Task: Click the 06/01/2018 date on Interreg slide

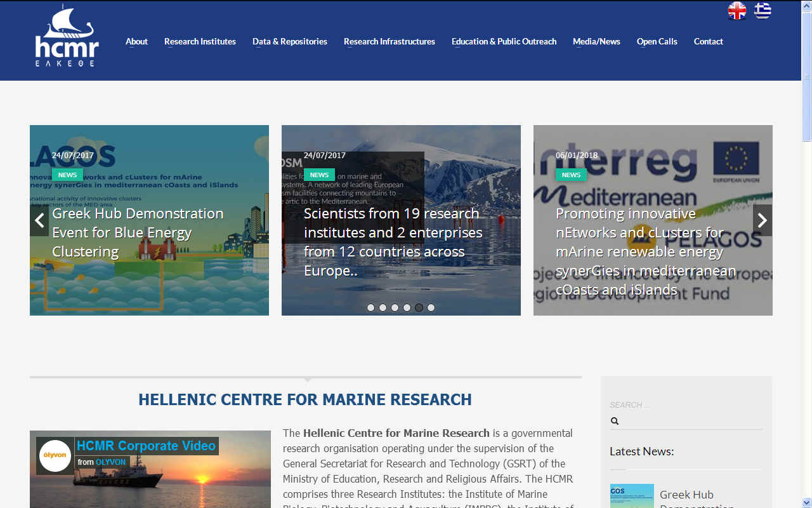Action: coord(577,155)
